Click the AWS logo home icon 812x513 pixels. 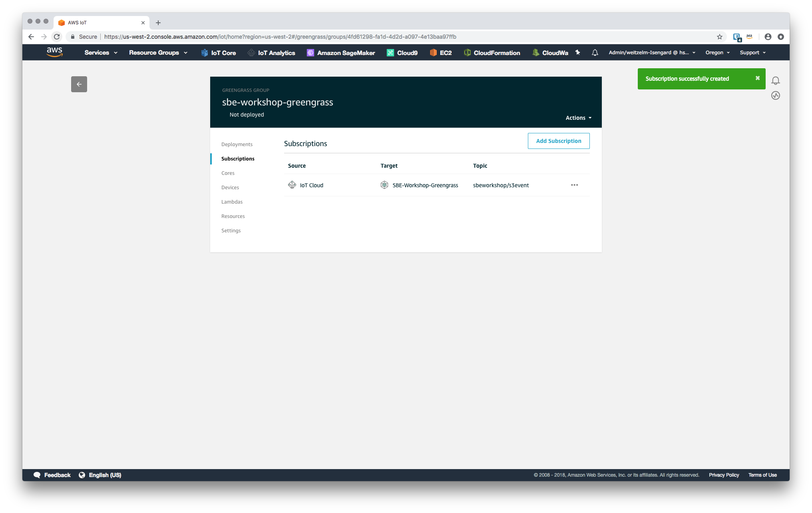(x=55, y=52)
